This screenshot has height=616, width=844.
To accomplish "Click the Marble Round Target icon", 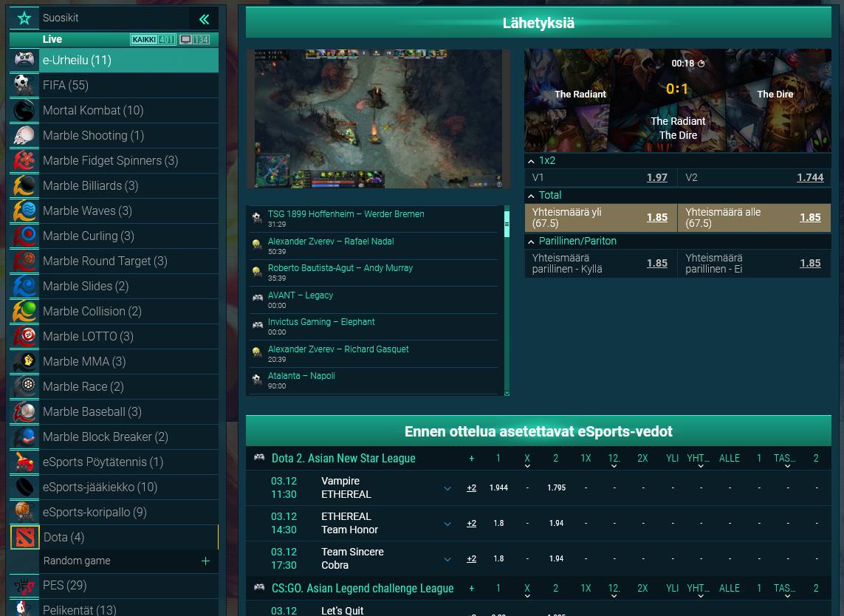I will pyautogui.click(x=24, y=261).
